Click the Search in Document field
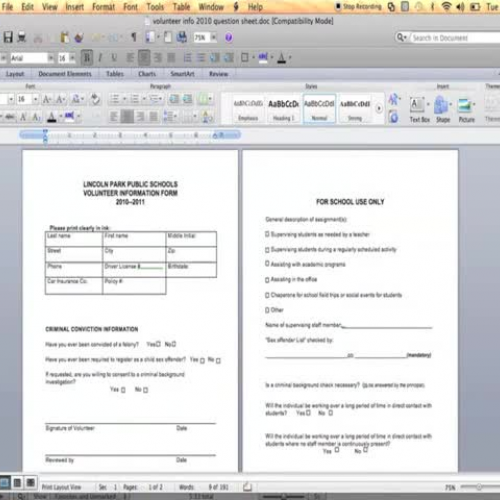500x500 pixels. tap(455, 38)
